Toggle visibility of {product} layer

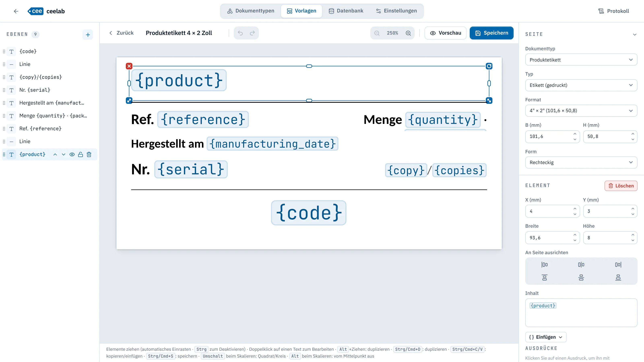(x=72, y=154)
